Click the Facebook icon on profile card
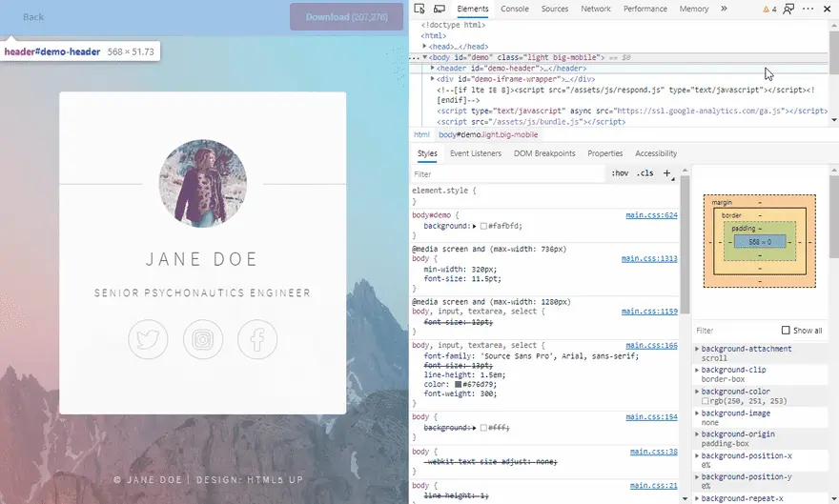This screenshot has height=504, width=839. (257, 339)
